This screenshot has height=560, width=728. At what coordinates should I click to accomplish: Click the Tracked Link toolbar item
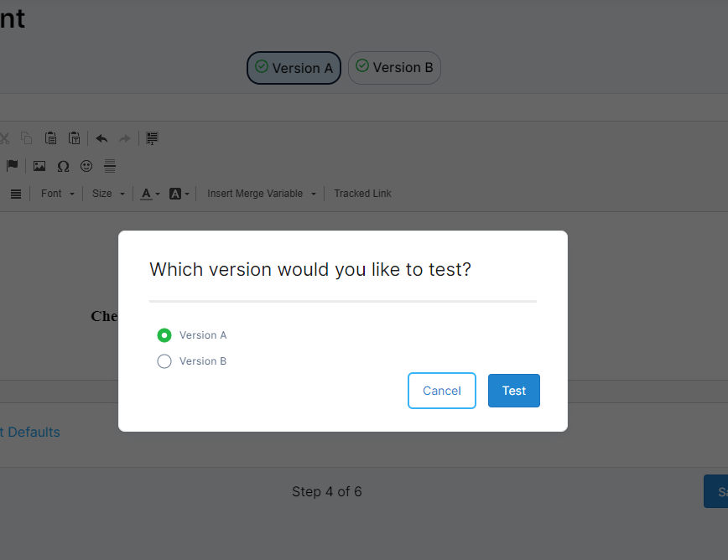[362, 194]
